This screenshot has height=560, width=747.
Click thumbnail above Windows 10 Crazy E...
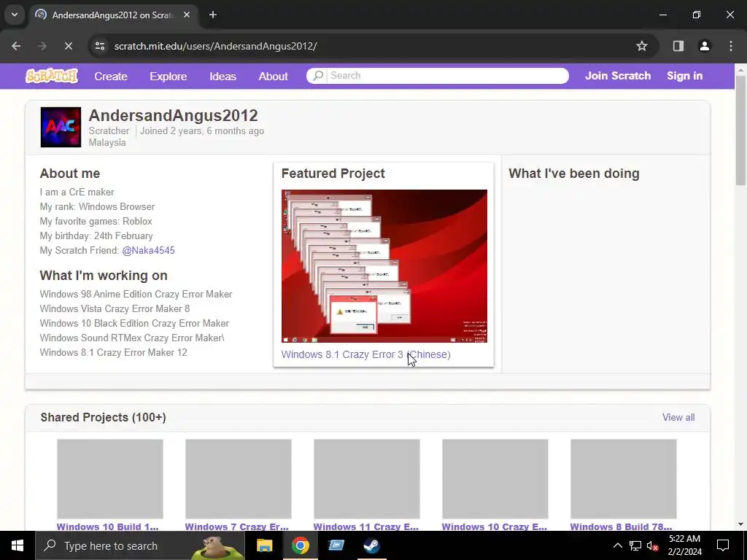click(495, 478)
